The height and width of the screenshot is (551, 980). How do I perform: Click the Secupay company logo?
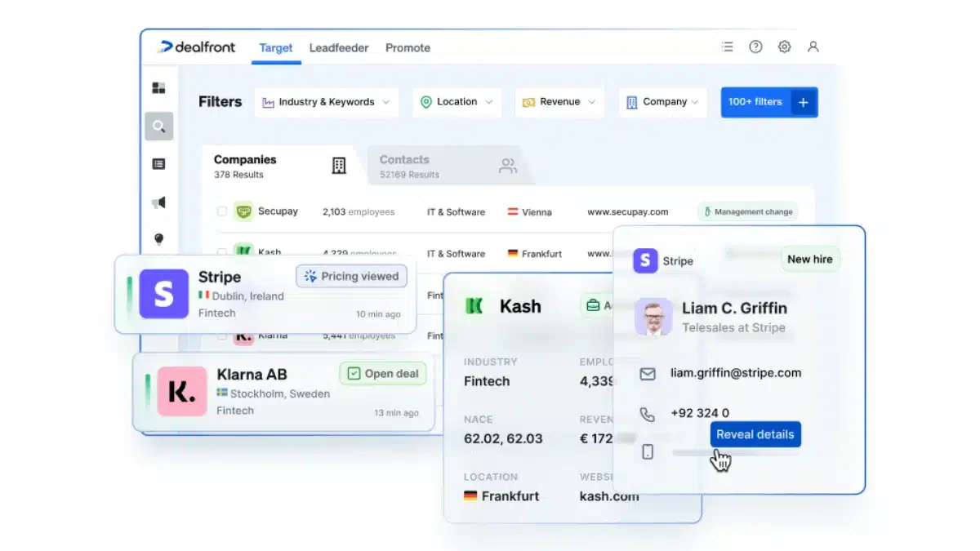tap(243, 211)
